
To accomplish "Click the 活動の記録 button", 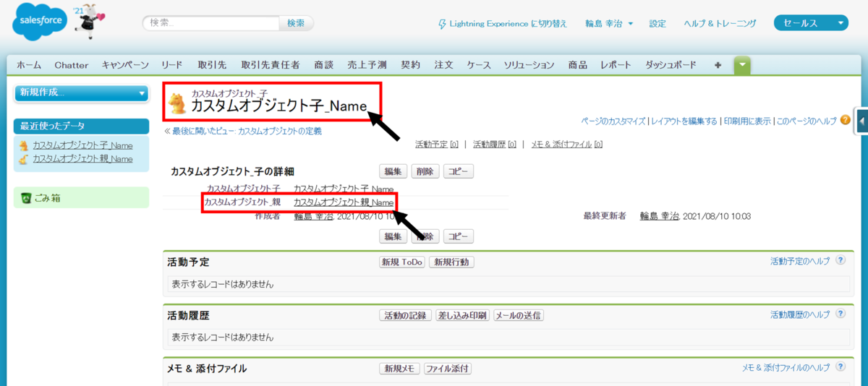I will tap(406, 315).
